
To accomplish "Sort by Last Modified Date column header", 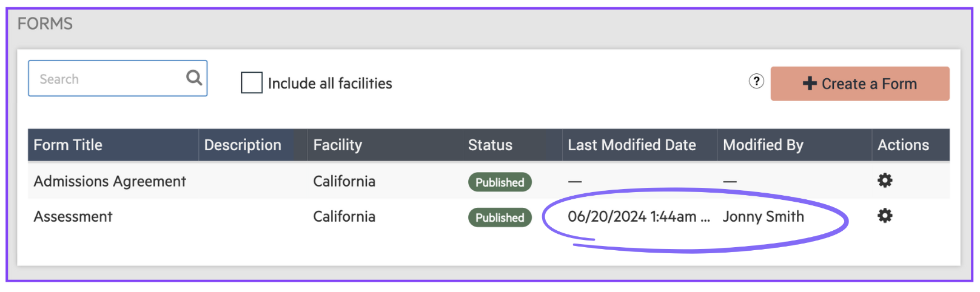I will click(631, 145).
